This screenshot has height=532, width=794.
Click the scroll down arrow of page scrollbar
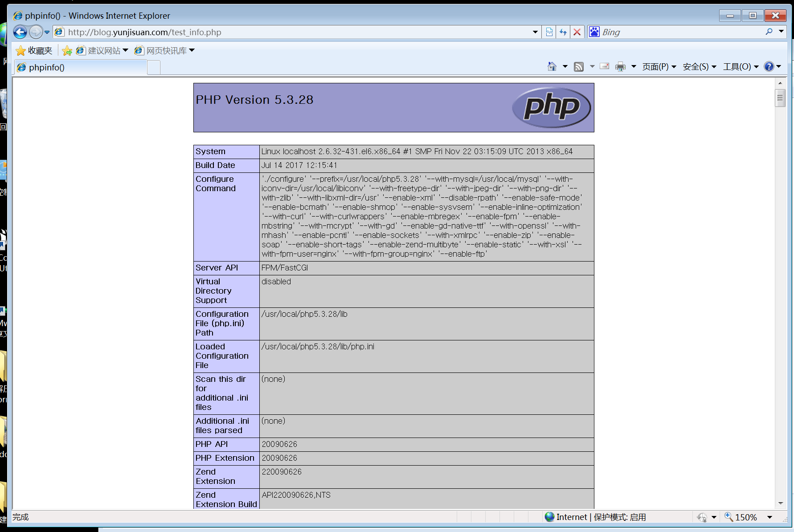(x=780, y=503)
